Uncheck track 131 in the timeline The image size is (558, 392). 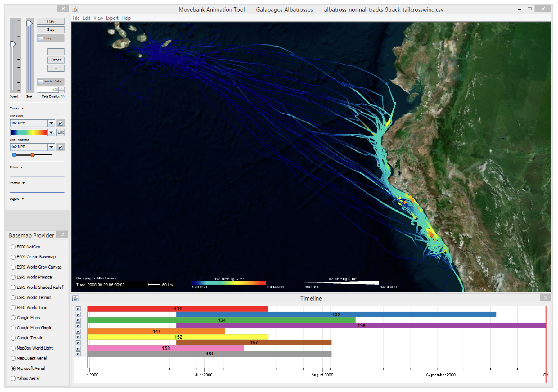78,309
